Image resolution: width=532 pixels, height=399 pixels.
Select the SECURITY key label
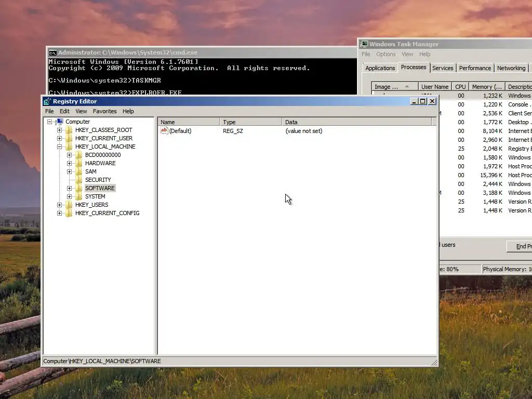[x=98, y=180]
